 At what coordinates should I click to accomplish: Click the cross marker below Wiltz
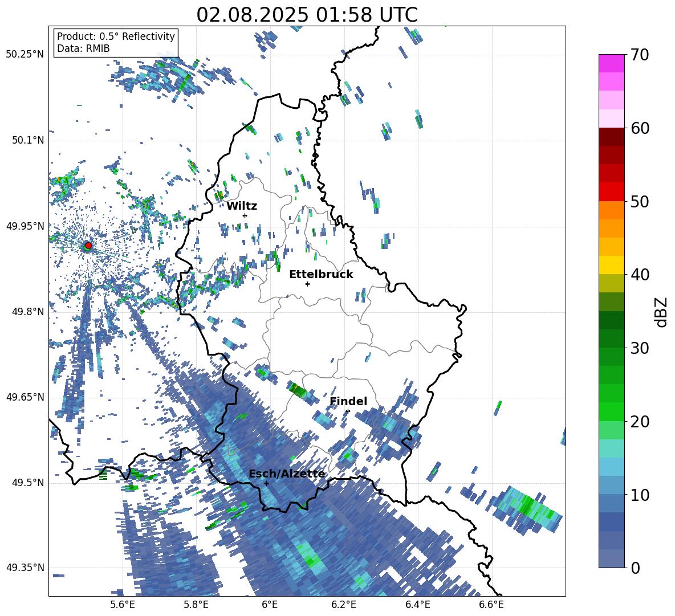245,215
